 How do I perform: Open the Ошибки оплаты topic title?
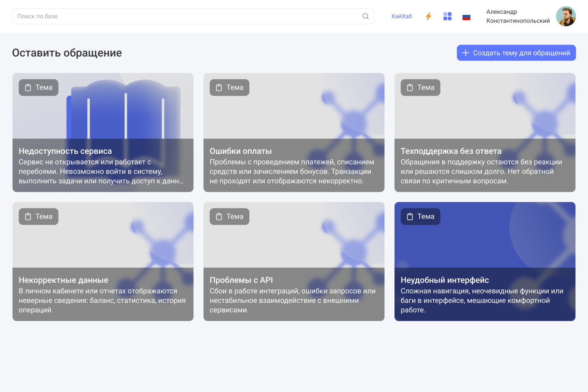pyautogui.click(x=241, y=151)
